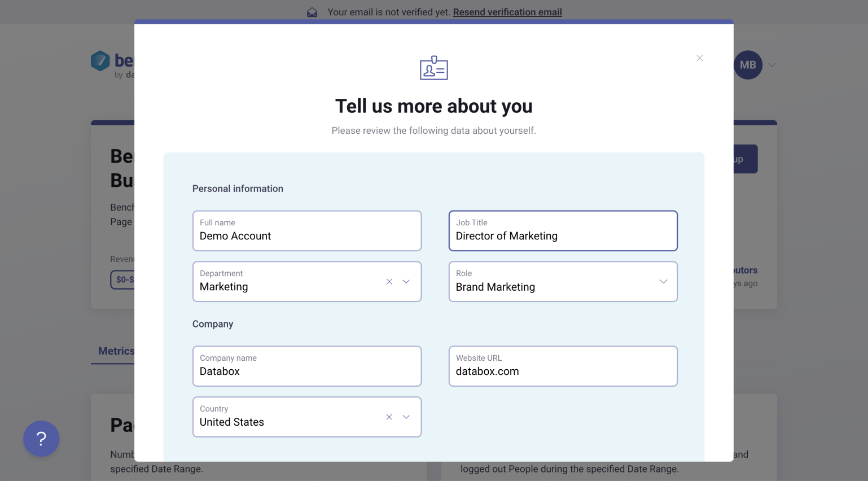868x481 pixels.
Task: Click the envelope icon in verification banner
Action: point(312,12)
